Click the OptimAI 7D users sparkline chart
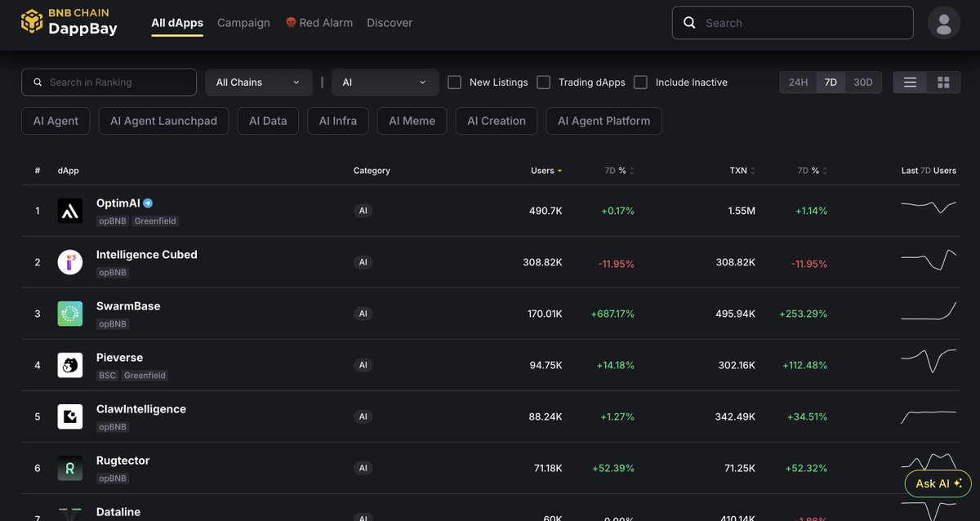 [x=929, y=206]
